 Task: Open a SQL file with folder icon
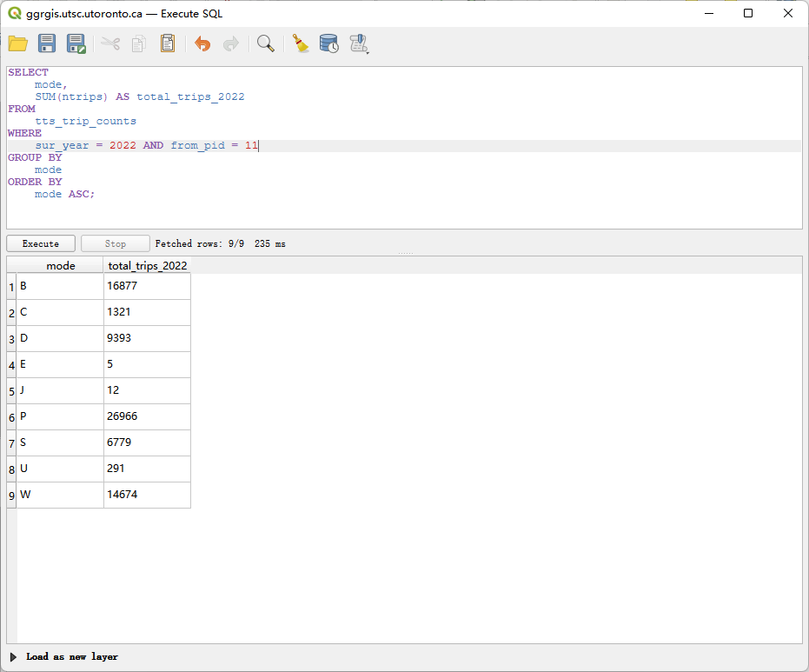tap(18, 43)
